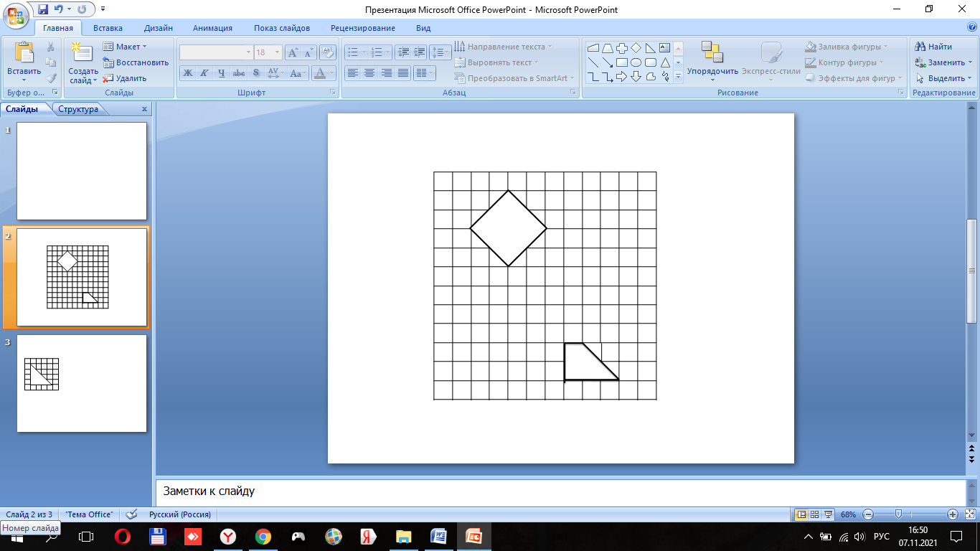
Task: Click the Найти find button
Action: coord(933,47)
